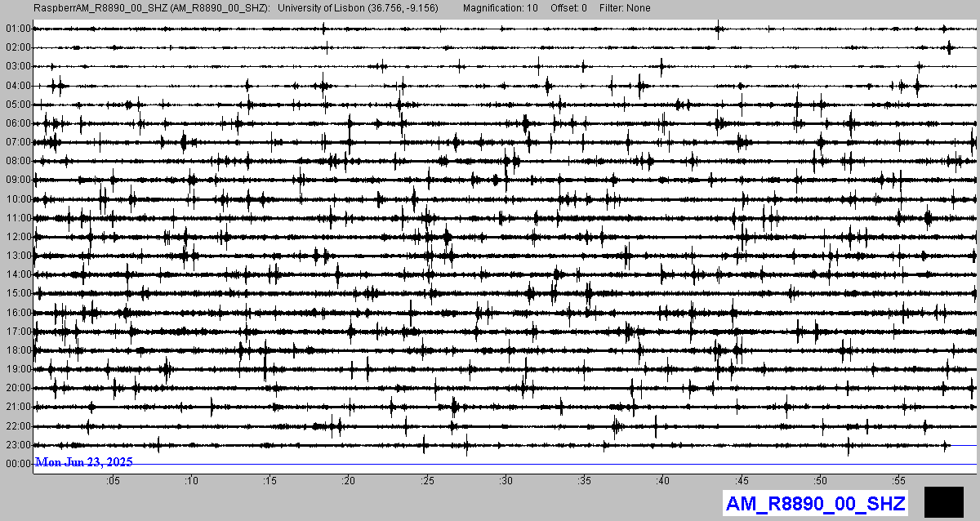Click the 19:00 hour label

click(x=18, y=369)
